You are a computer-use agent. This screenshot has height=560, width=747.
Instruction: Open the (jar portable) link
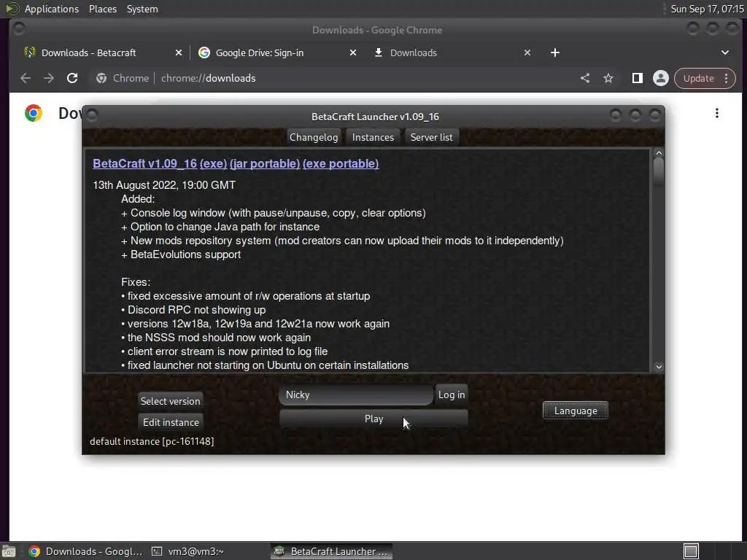tap(265, 164)
